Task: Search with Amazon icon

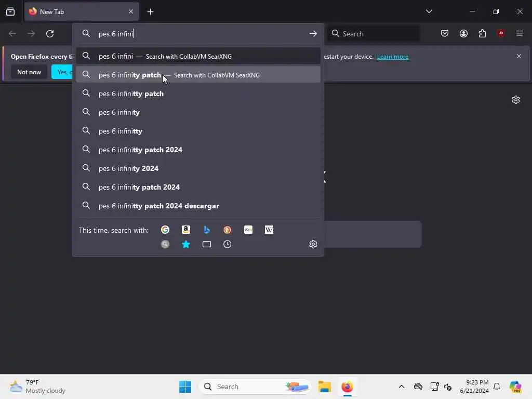Action: tap(186, 230)
